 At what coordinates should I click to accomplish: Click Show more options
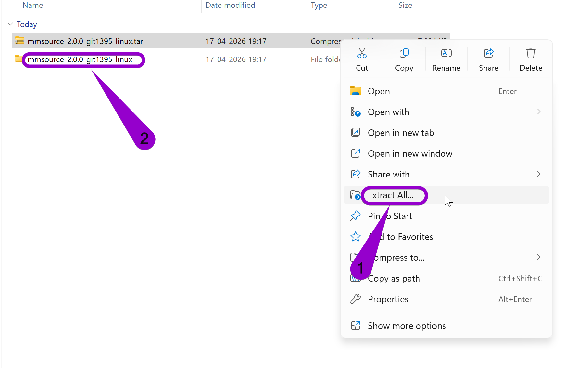407,325
